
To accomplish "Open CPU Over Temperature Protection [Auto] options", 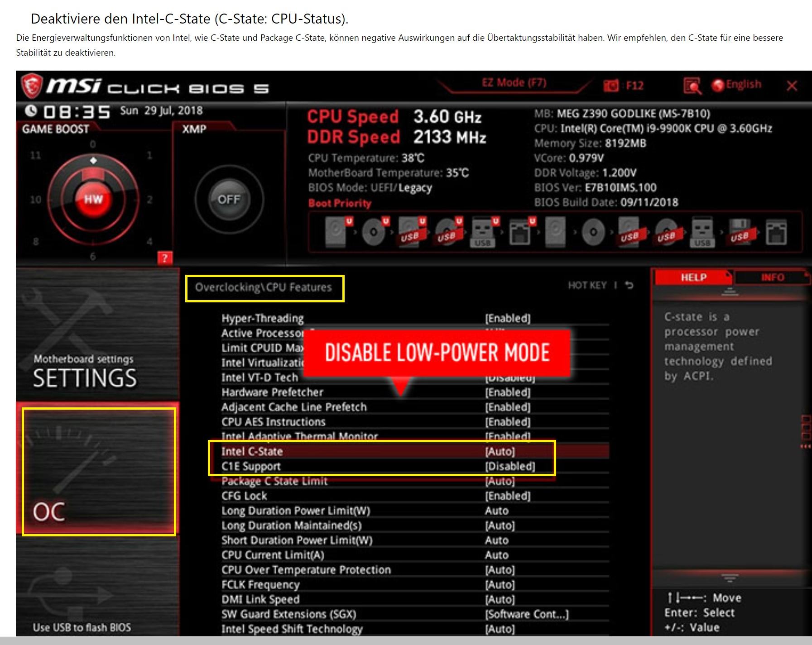I will 500,570.
